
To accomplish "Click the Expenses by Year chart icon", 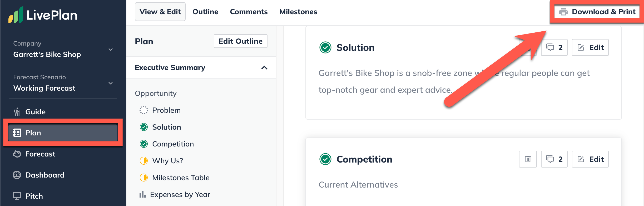I will coord(143,194).
